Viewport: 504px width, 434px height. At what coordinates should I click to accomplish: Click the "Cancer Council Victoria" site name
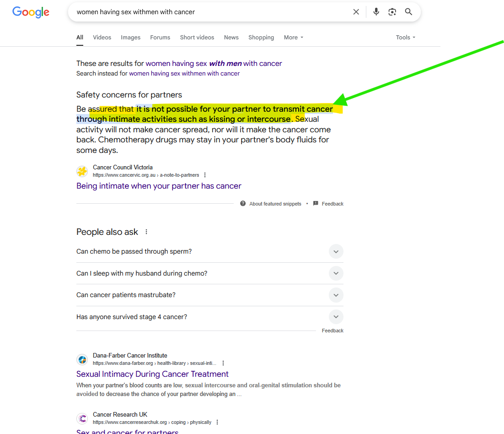123,167
